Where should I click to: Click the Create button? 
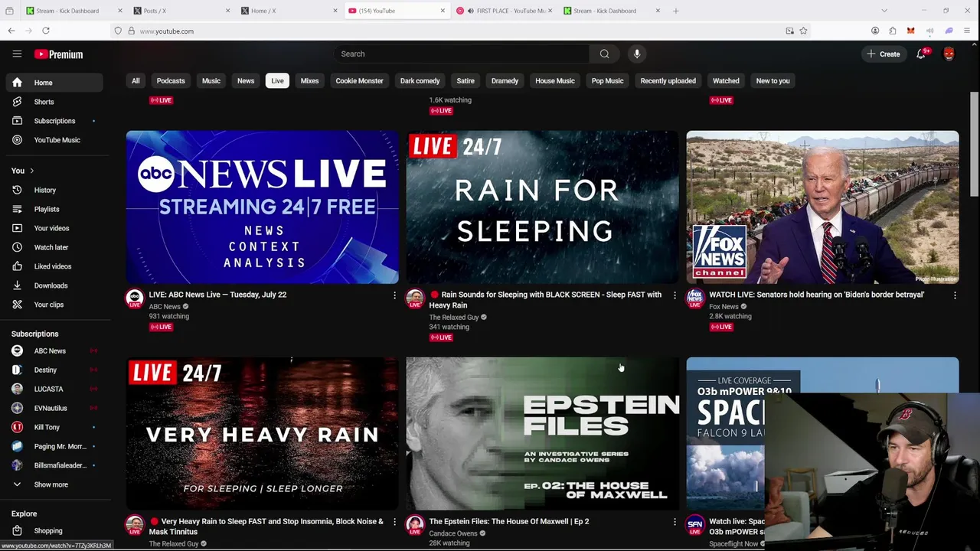point(883,54)
